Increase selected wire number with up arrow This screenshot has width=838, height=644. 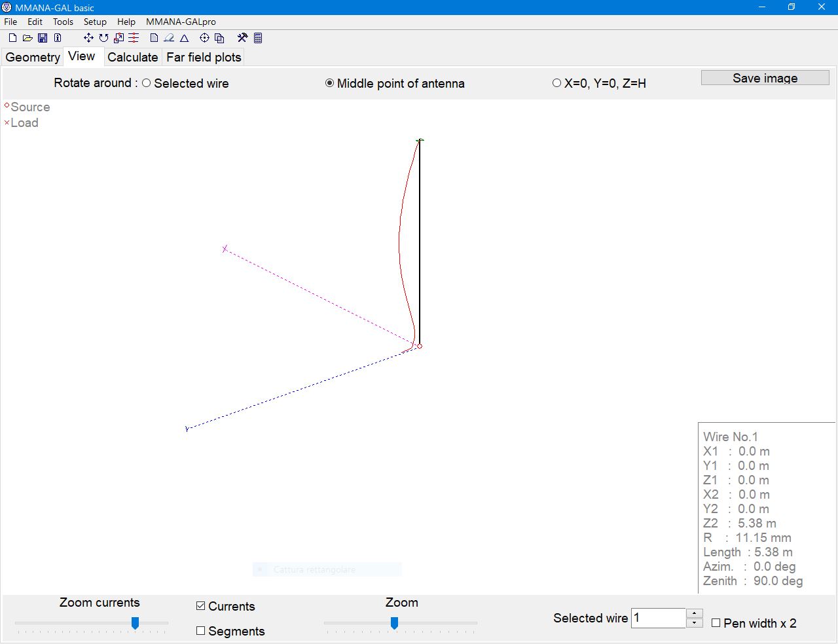coord(695,613)
